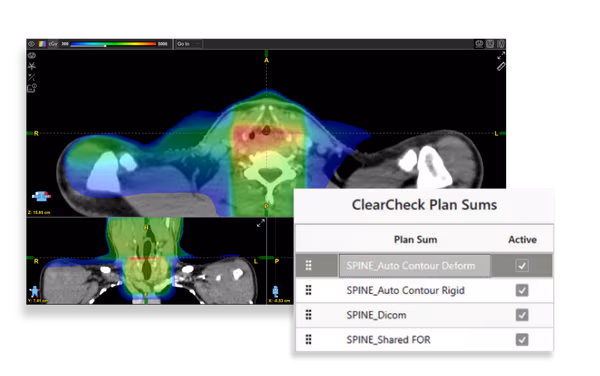Grab drag handle of SPINE_Shared FOR row

tap(309, 339)
